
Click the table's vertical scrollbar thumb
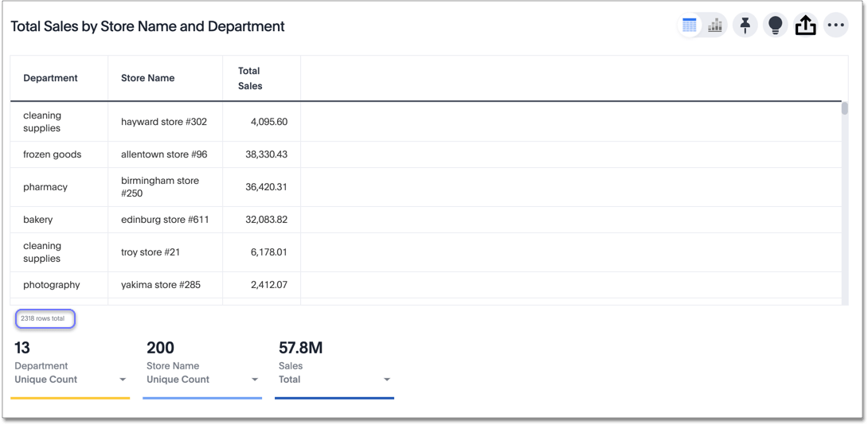(x=844, y=109)
